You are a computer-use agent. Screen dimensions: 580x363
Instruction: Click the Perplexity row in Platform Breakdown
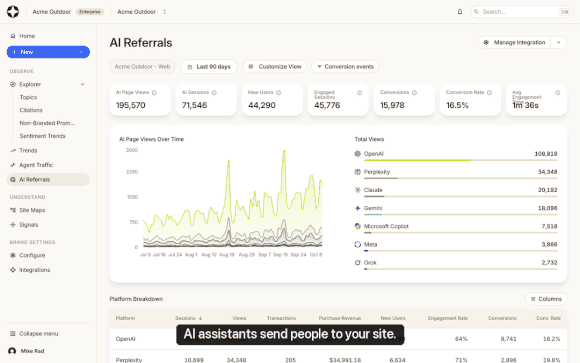pos(338,357)
